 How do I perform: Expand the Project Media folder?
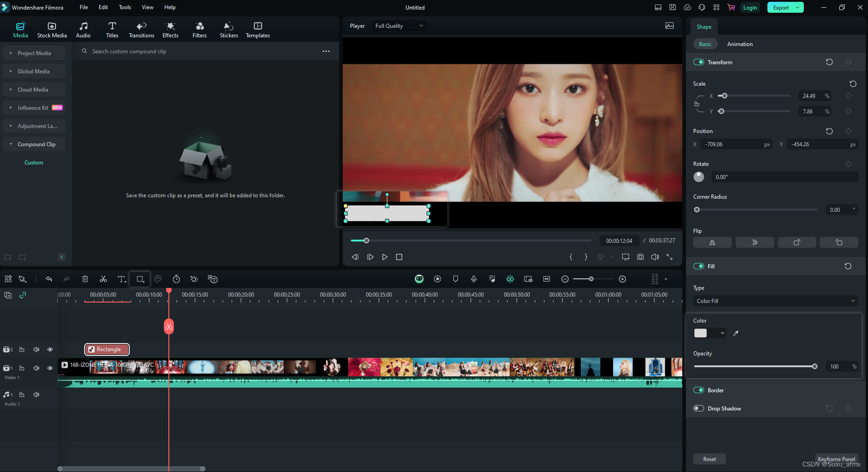pos(11,53)
